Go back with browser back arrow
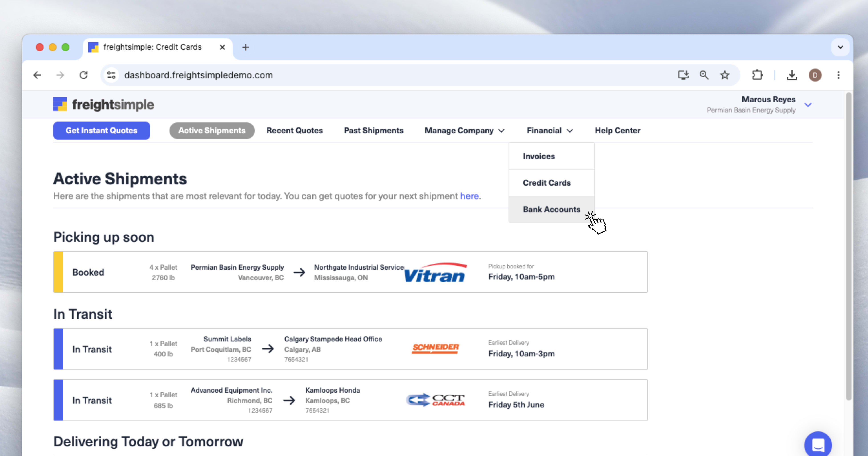The width and height of the screenshot is (868, 456). click(x=37, y=75)
